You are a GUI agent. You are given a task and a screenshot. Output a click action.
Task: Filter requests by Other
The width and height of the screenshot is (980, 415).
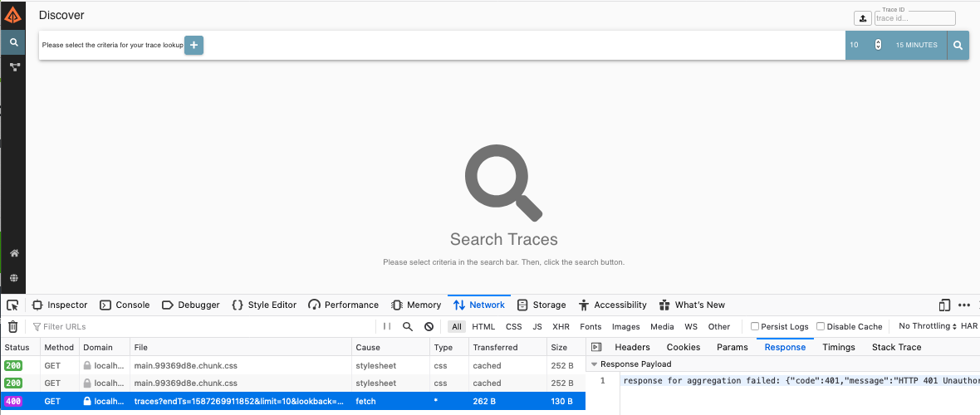[x=718, y=326]
